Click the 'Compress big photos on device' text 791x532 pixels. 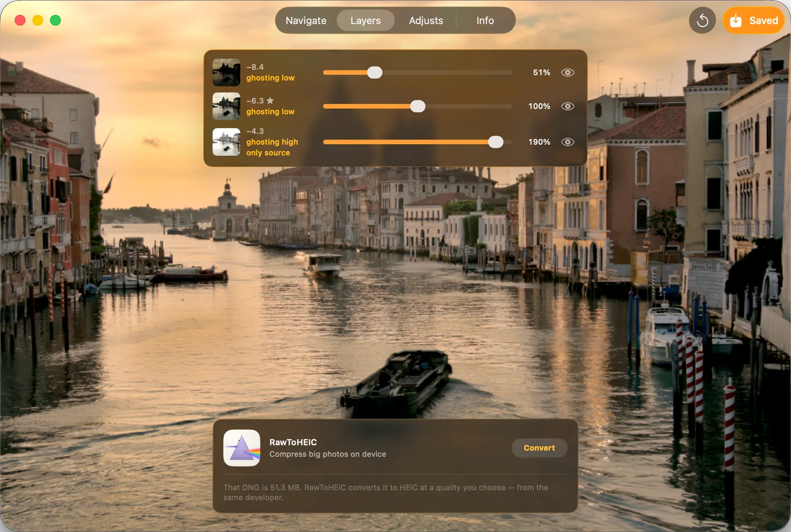(328, 454)
